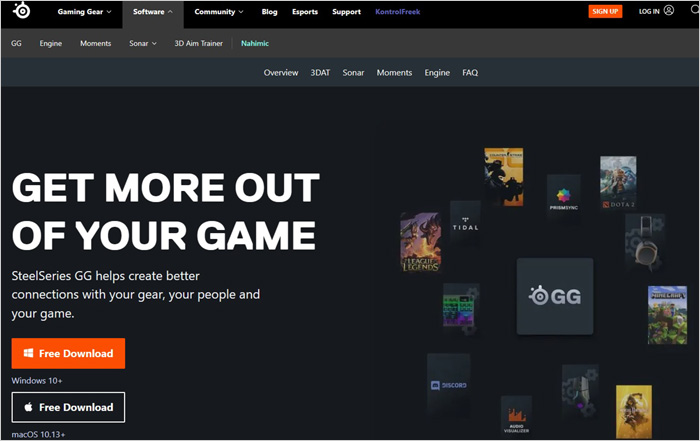Screen dimensions: 700x441
Task: Open the Blog page
Action: 269,12
